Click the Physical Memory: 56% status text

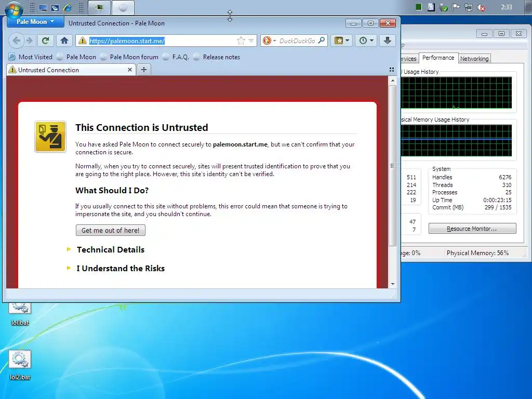[x=477, y=253]
